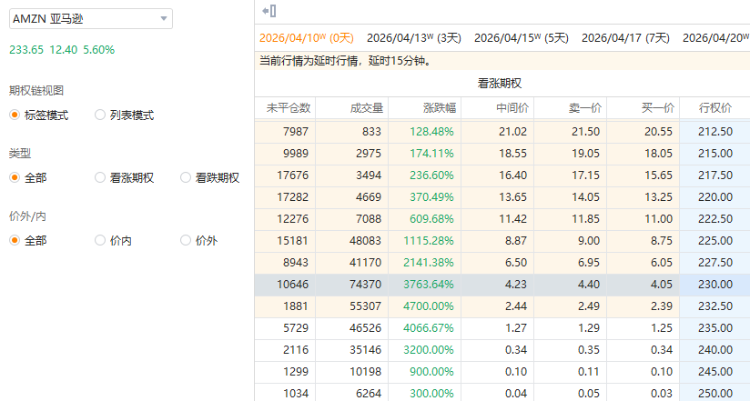Filter type to 看涨期权 only
750x401 pixels.
pos(100,178)
